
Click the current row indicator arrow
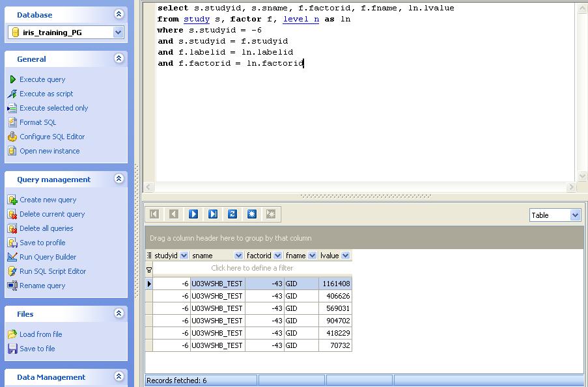(149, 284)
